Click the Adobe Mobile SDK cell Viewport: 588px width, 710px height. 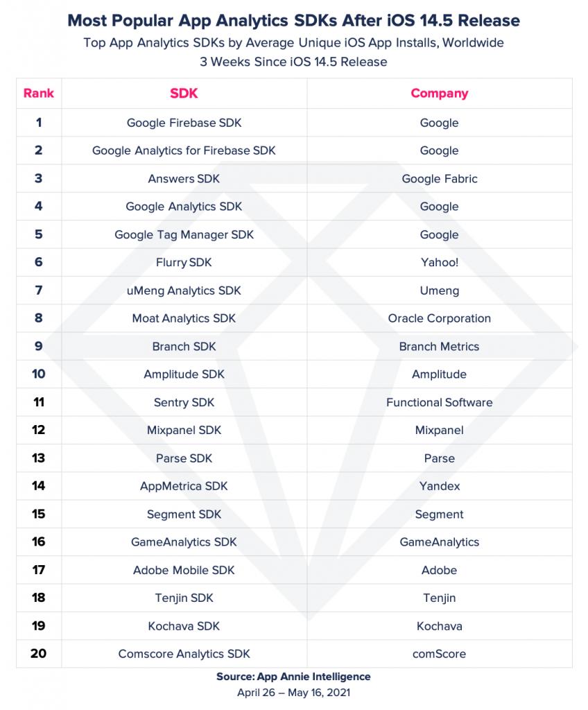pyautogui.click(x=184, y=570)
